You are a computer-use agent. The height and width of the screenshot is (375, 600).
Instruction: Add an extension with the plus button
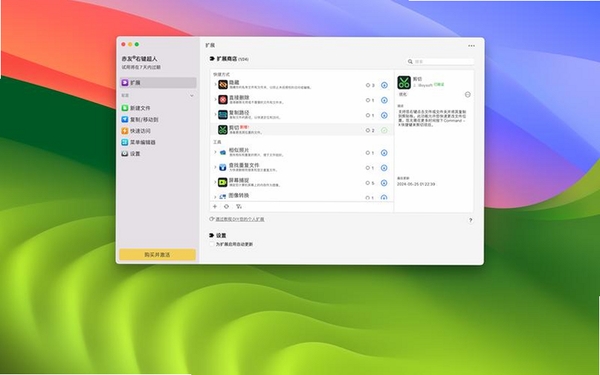click(215, 207)
